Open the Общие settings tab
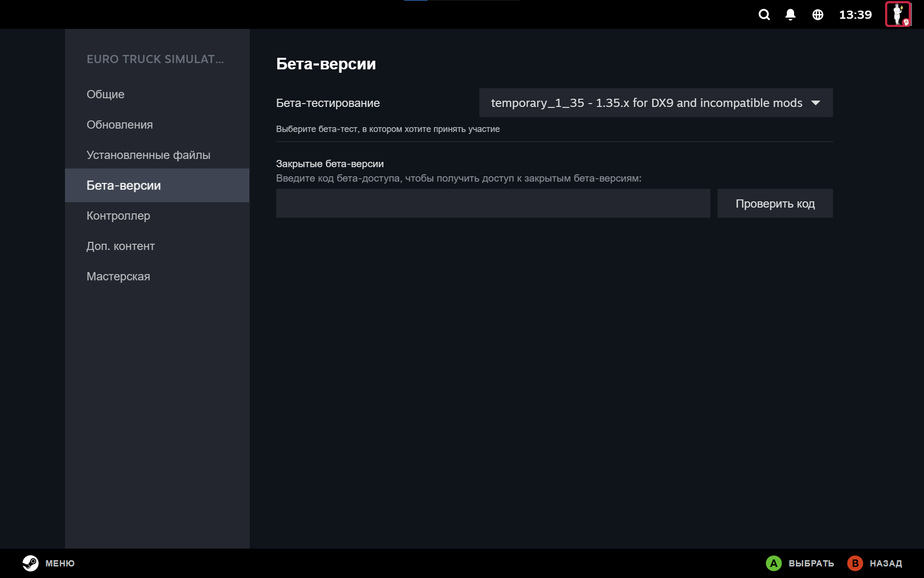Screen dimensions: 924x578 (x=157, y=94)
